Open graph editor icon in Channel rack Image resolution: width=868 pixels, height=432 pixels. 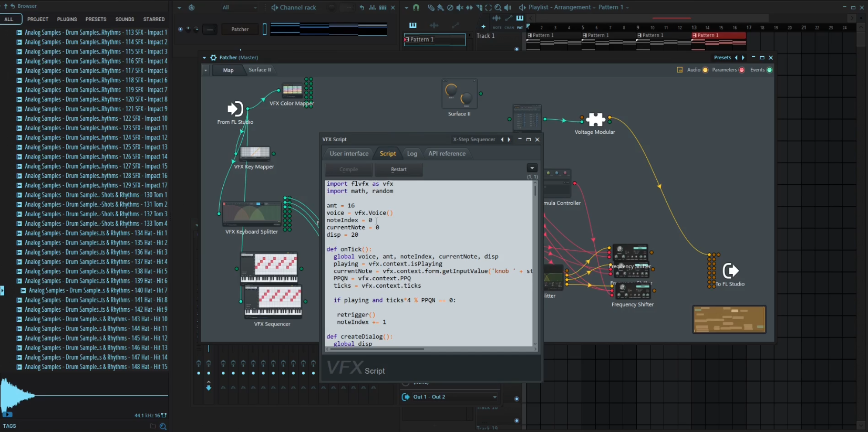373,7
